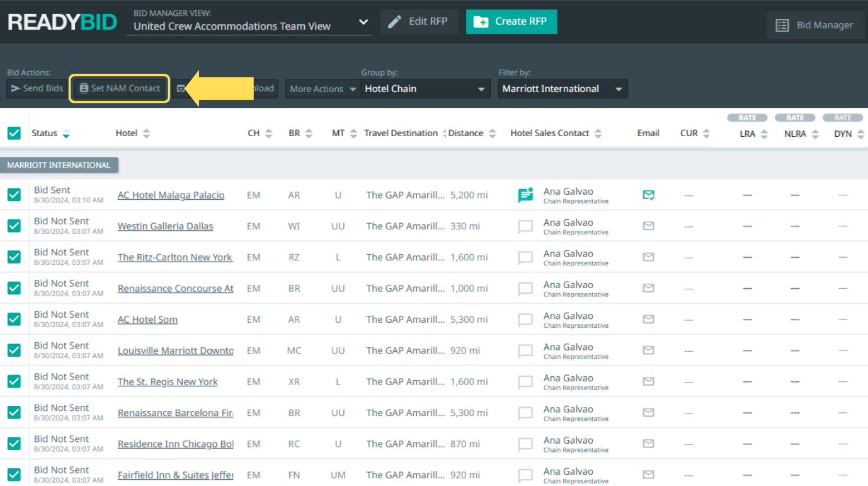Sort by MT column arrows
Screen dimensions: 868x486
pos(353,134)
